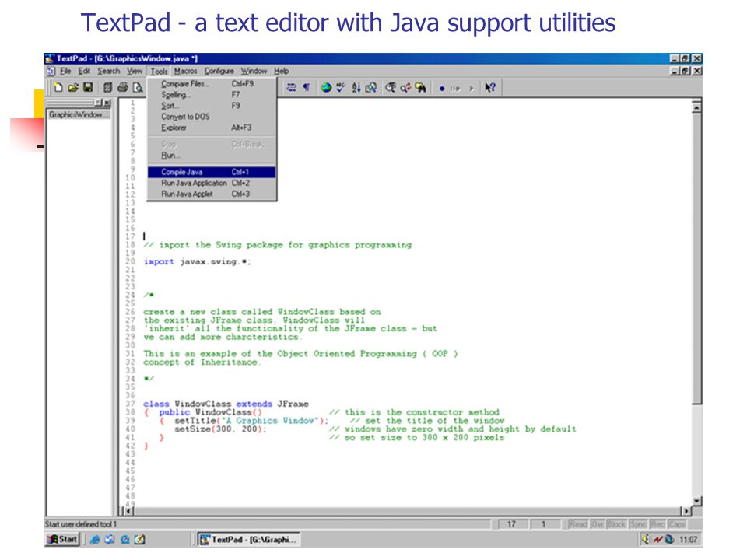
Task: Select Run Java Application menu entry
Action: (x=212, y=183)
